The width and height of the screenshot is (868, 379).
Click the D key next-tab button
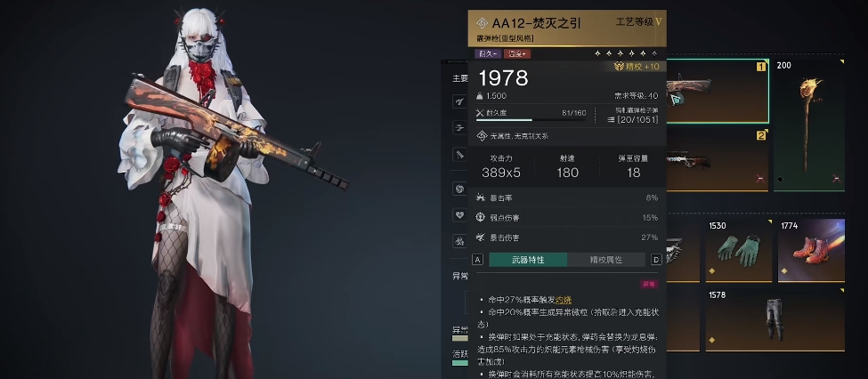coord(656,260)
